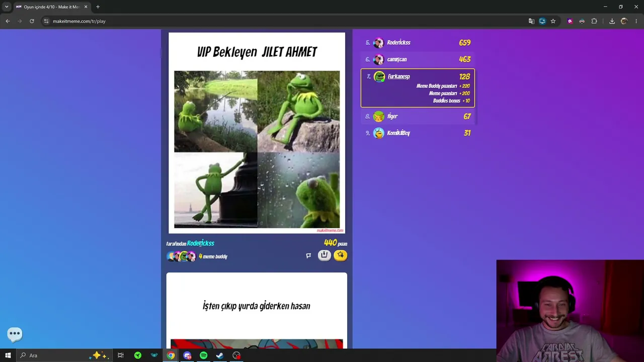Screen dimensions: 644x362
Task: Open the Chrome profile avatar
Action: tap(624, 21)
